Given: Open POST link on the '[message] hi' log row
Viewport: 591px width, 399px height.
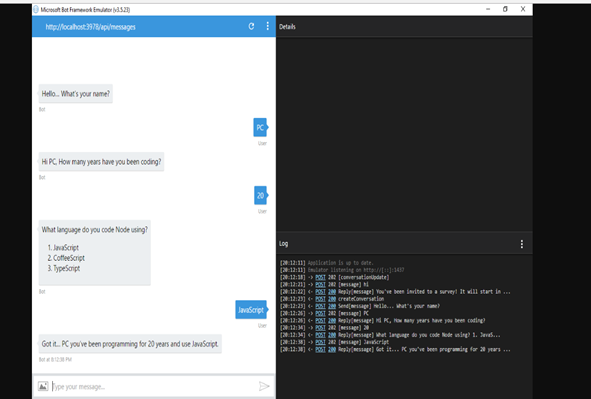Looking at the screenshot, I should [x=320, y=284].
